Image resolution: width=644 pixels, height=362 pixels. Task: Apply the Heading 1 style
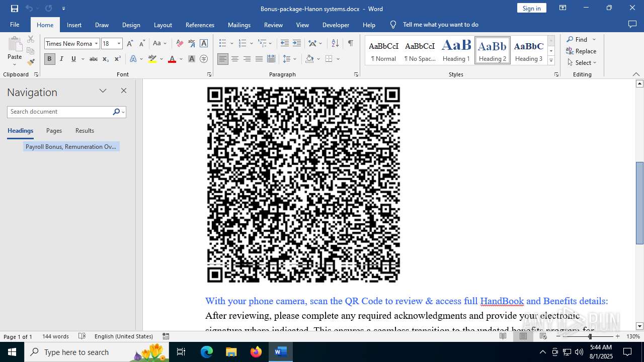coord(456,50)
